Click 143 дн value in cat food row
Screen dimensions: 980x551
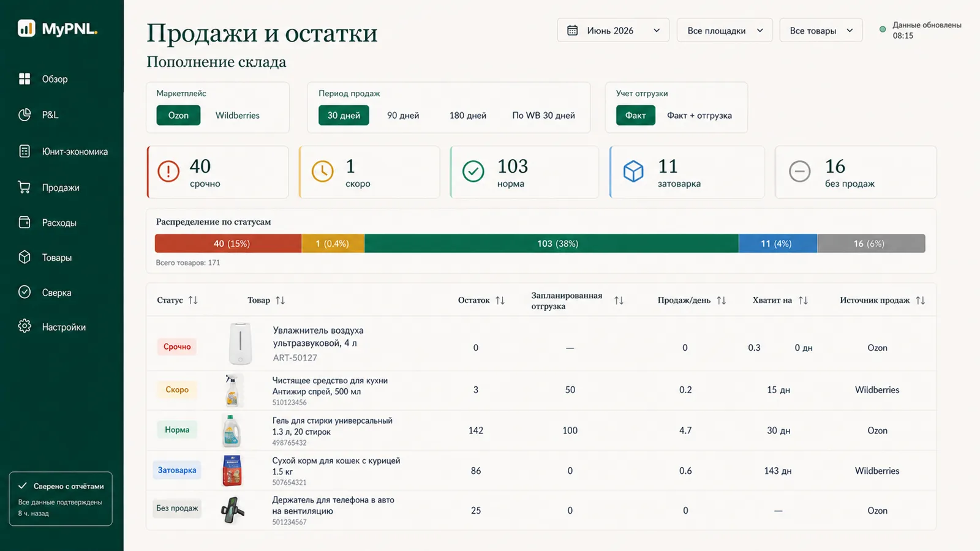[778, 471]
